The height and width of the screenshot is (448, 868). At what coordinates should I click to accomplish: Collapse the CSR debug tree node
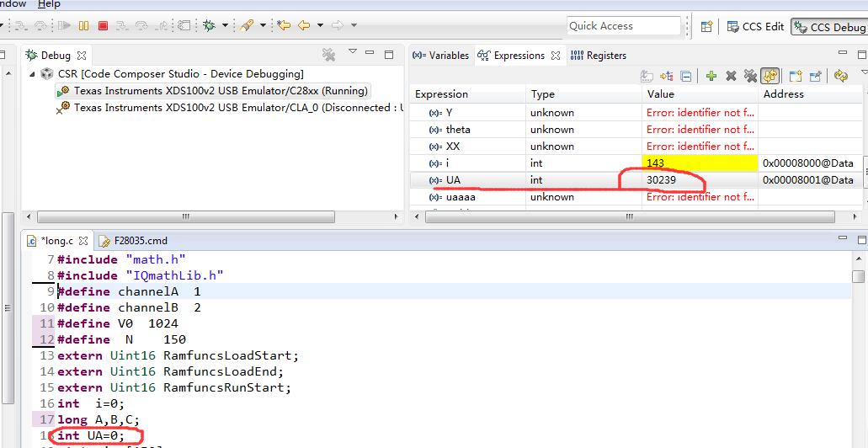[x=32, y=74]
